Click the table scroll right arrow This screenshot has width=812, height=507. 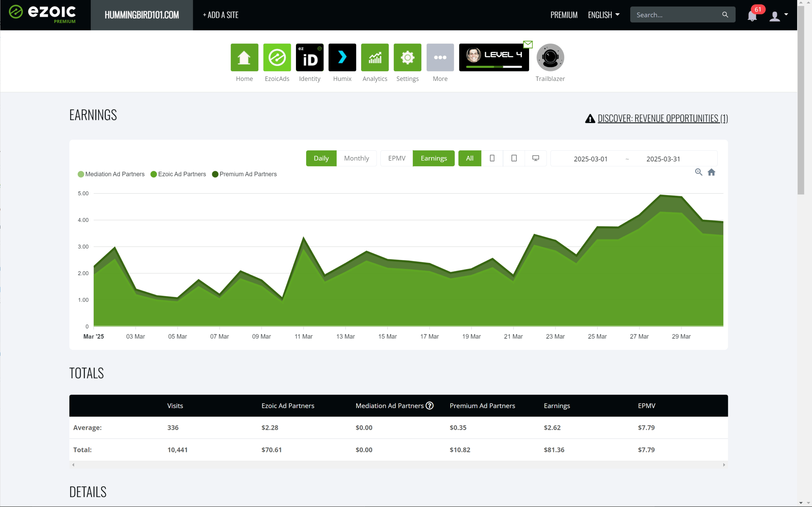(x=724, y=465)
